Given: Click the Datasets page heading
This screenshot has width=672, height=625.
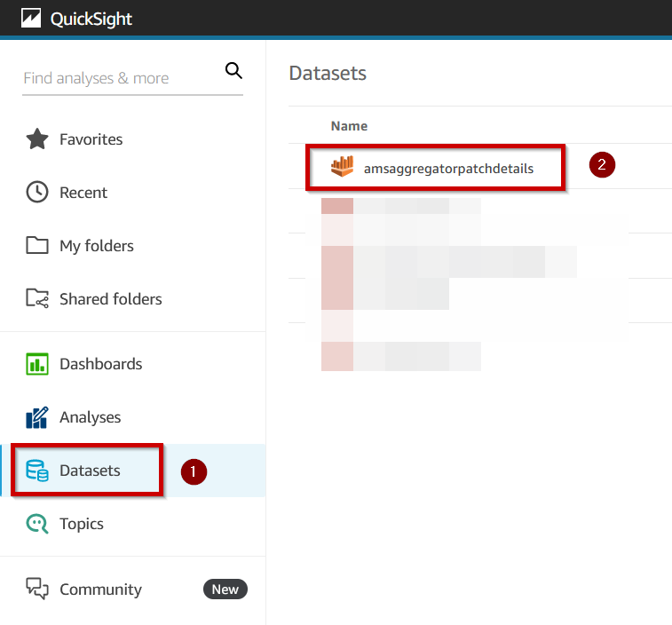Looking at the screenshot, I should pyautogui.click(x=328, y=73).
